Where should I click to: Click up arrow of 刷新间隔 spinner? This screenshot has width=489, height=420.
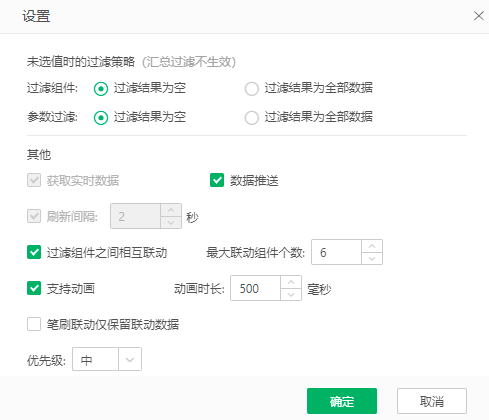click(171, 210)
